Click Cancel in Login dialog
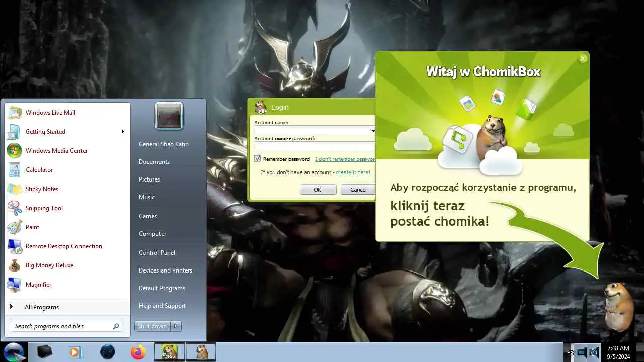This screenshot has width=644, height=362. (x=358, y=190)
